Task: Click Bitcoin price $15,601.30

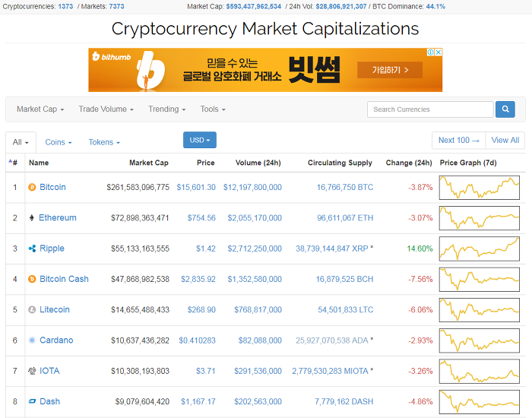Action: tap(196, 187)
